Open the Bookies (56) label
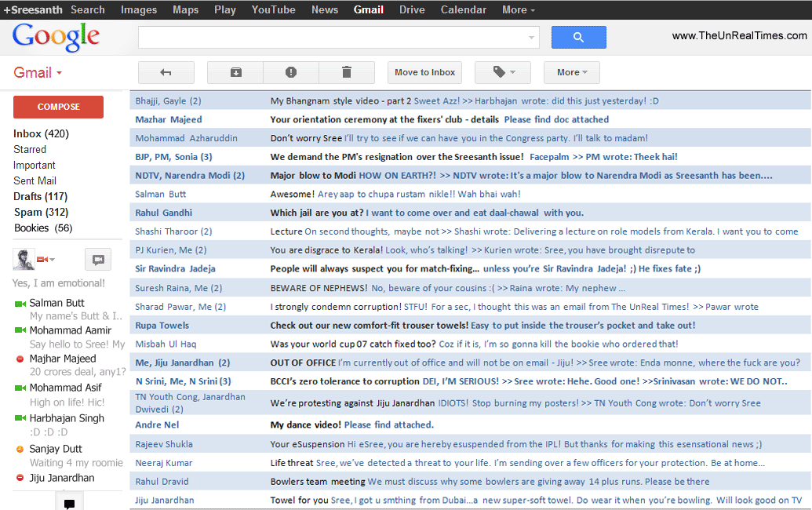 coord(43,228)
